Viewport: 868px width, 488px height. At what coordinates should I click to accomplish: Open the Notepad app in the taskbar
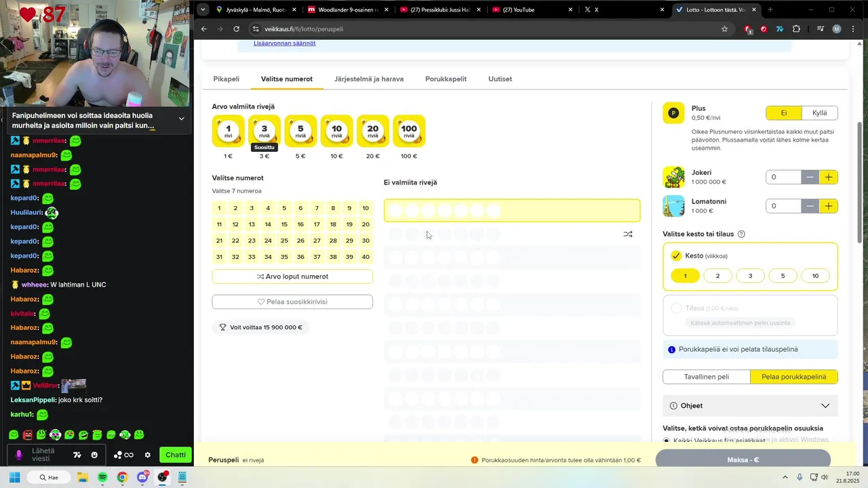click(x=182, y=477)
